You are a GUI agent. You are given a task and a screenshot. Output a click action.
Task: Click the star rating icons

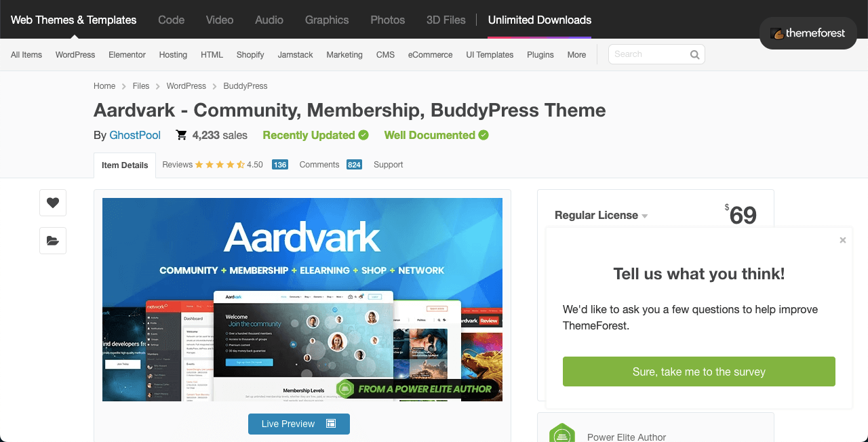[220, 165]
